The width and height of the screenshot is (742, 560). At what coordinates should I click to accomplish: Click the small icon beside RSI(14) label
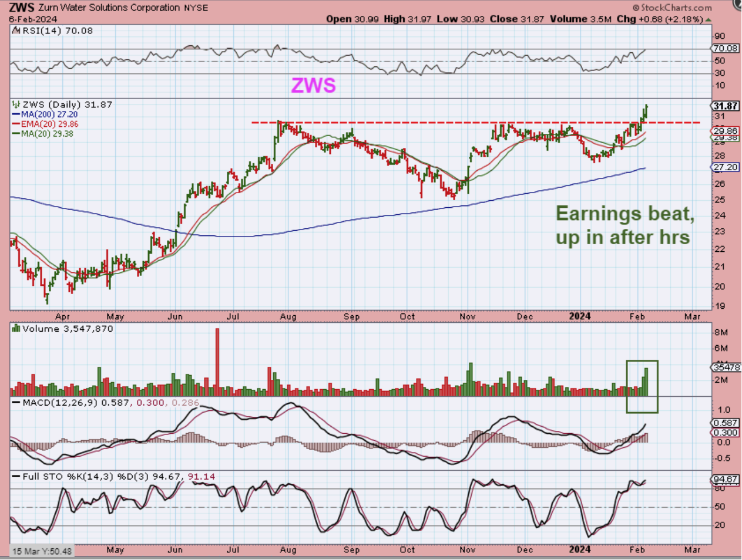point(17,31)
